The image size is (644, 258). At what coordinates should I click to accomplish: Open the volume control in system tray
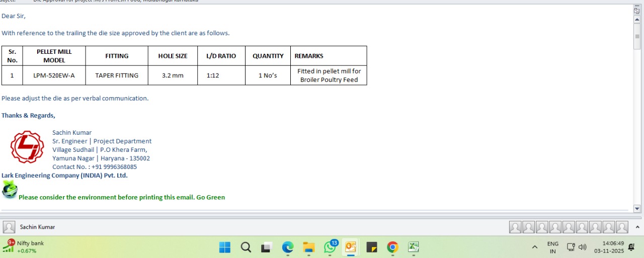click(583, 247)
